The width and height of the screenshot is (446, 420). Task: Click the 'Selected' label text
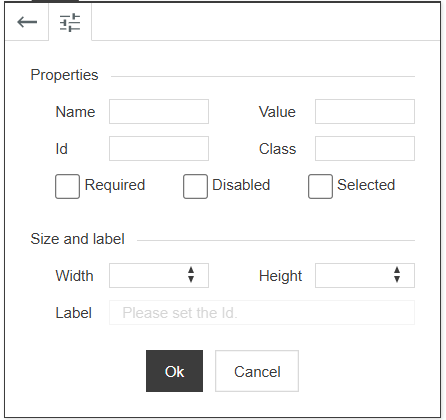click(x=366, y=185)
